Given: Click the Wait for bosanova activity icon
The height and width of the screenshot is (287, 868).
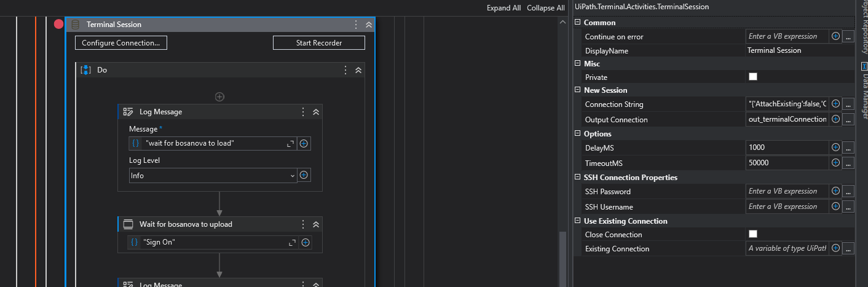Looking at the screenshot, I should click(x=128, y=224).
